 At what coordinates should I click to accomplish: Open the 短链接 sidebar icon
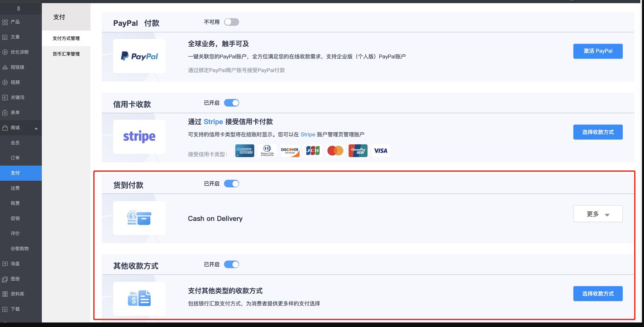(x=5, y=68)
